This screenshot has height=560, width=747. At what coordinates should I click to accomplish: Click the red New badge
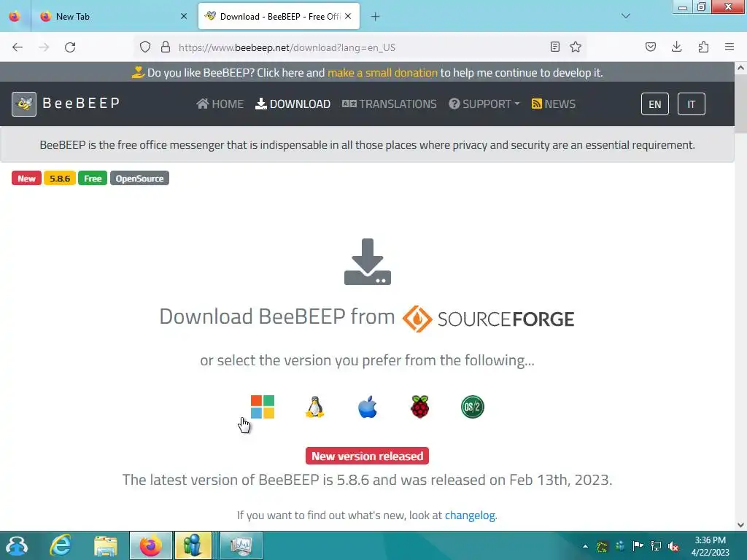tap(27, 179)
